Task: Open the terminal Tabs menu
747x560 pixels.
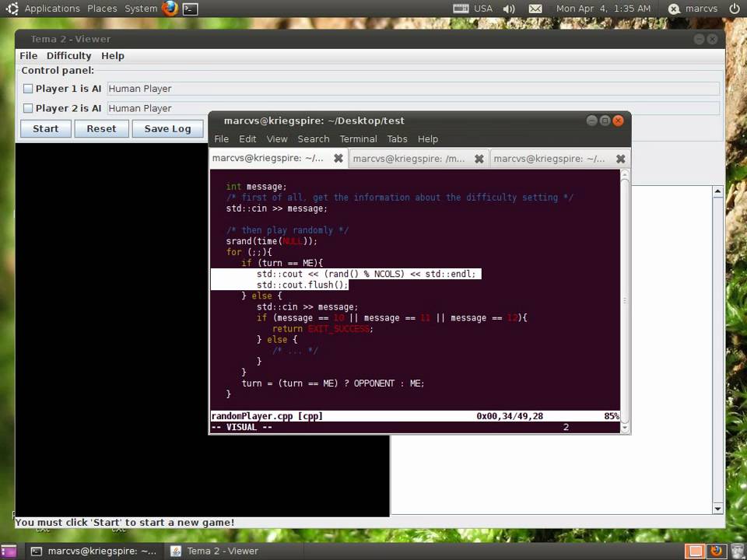Action: coord(397,139)
